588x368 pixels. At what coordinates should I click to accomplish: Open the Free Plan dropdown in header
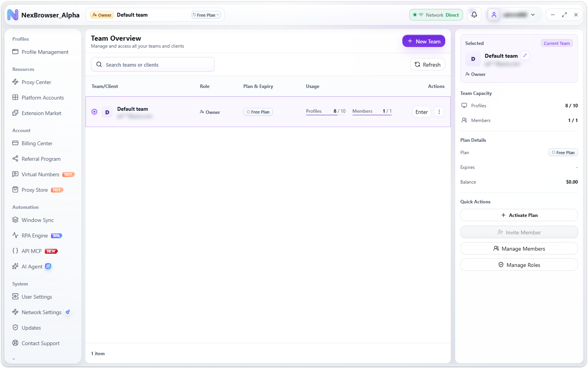click(x=206, y=15)
